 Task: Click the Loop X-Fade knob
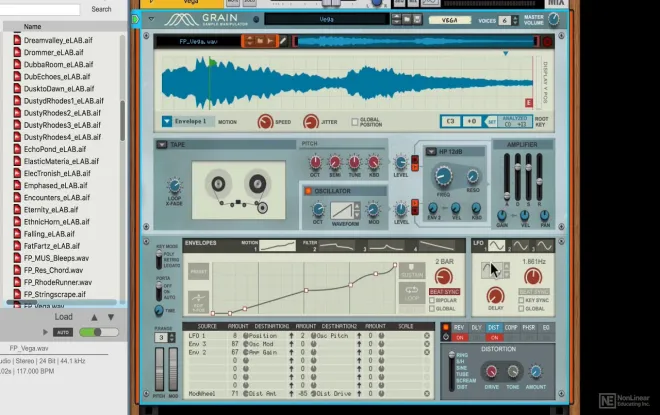click(174, 186)
